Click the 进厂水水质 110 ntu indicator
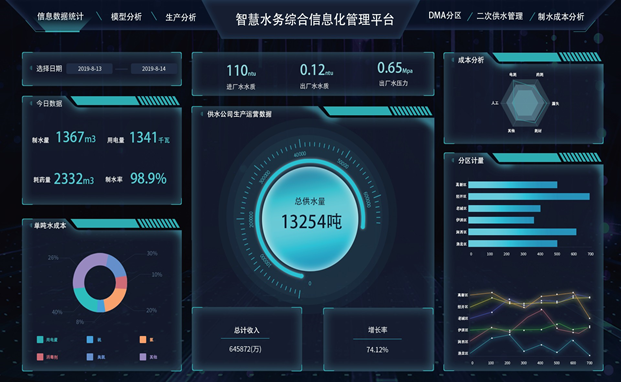 pos(241,76)
